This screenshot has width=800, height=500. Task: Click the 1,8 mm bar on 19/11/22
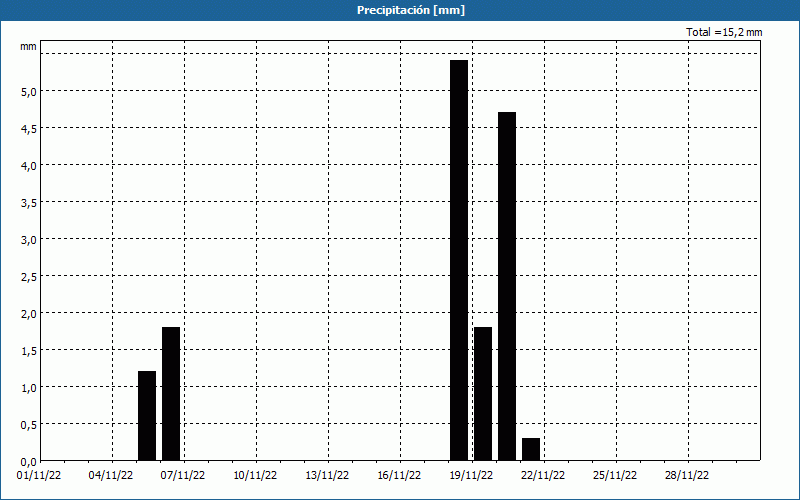point(483,394)
